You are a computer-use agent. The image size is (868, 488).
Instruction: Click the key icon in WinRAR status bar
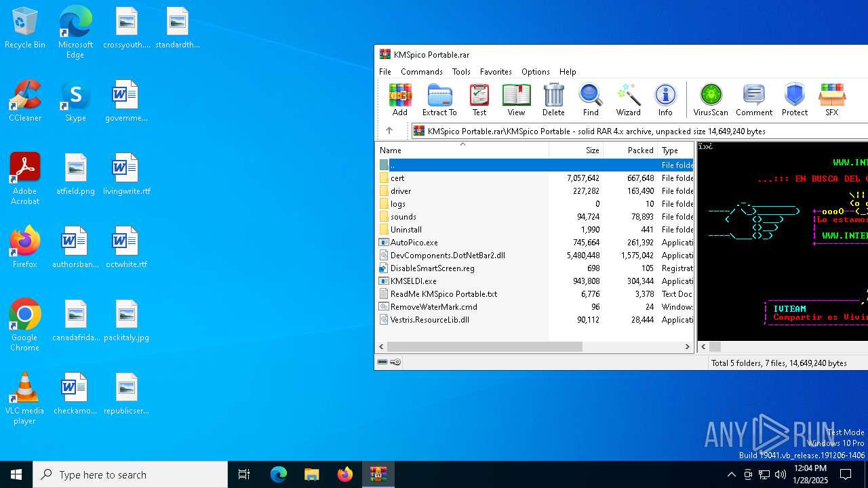click(396, 363)
